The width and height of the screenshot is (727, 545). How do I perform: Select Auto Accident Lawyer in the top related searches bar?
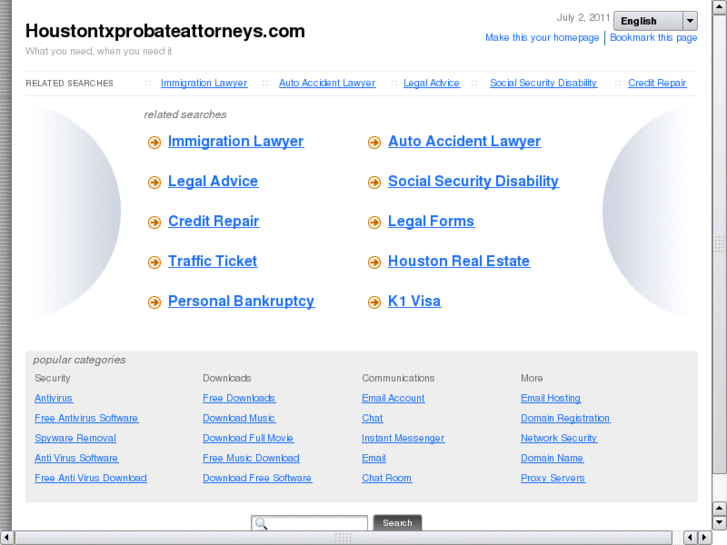click(x=327, y=83)
